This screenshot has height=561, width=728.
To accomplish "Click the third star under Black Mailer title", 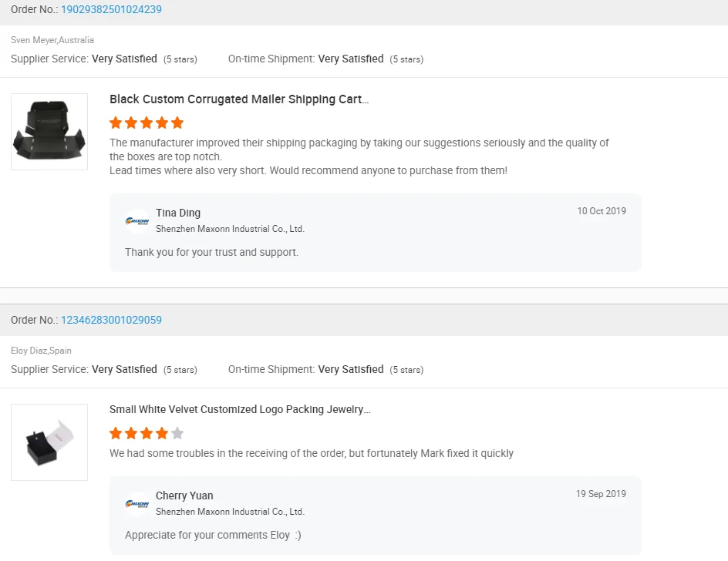I will coord(147,123).
